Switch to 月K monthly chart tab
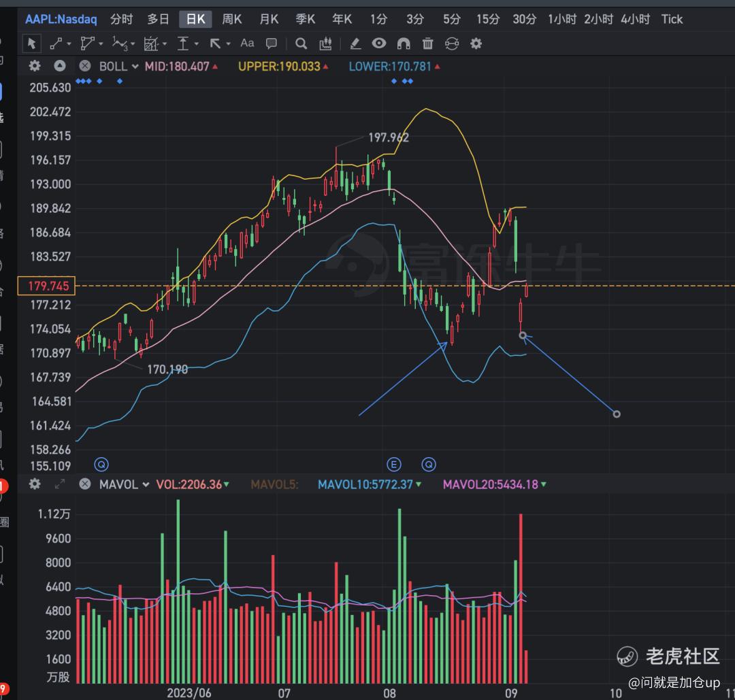 (x=269, y=19)
